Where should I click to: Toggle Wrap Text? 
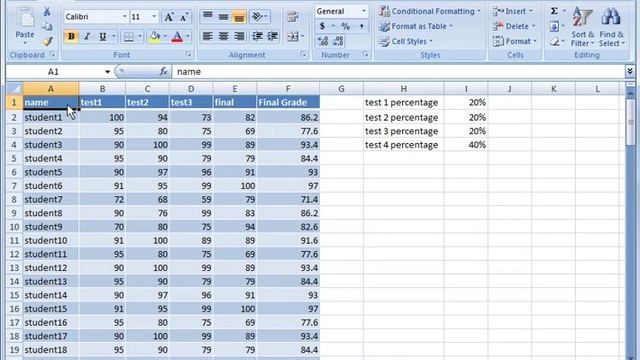292,17
